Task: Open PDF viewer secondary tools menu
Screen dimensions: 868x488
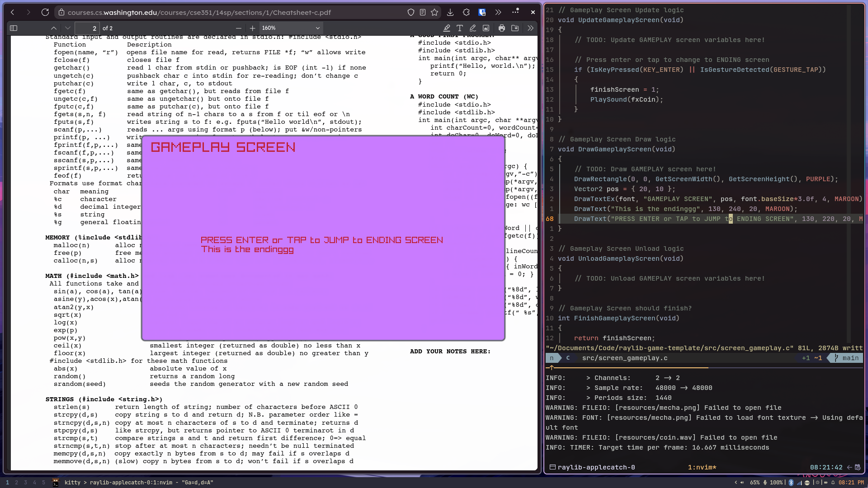Action: pos(530,28)
